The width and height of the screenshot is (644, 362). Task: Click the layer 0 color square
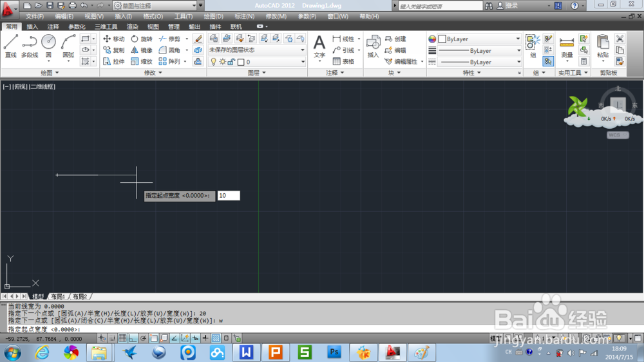click(241, 62)
